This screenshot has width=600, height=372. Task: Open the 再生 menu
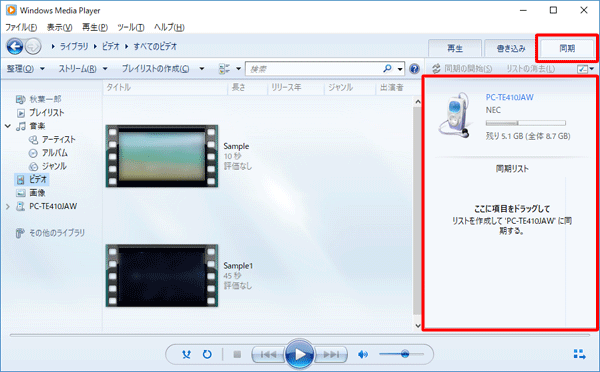pyautogui.click(x=95, y=27)
